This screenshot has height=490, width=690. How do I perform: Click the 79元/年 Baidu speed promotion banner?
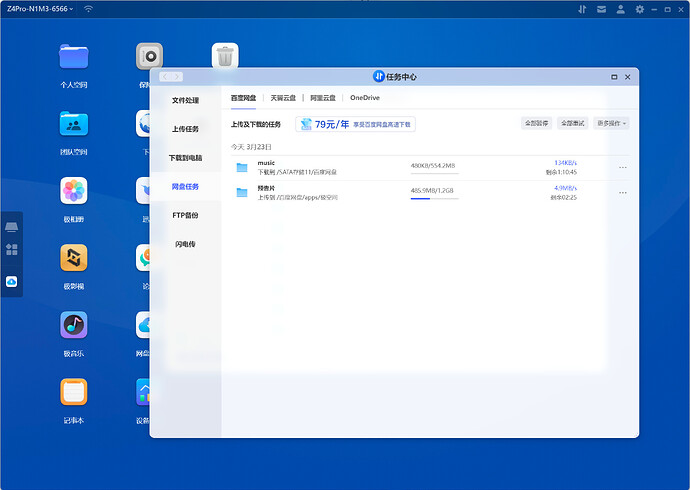(x=355, y=124)
